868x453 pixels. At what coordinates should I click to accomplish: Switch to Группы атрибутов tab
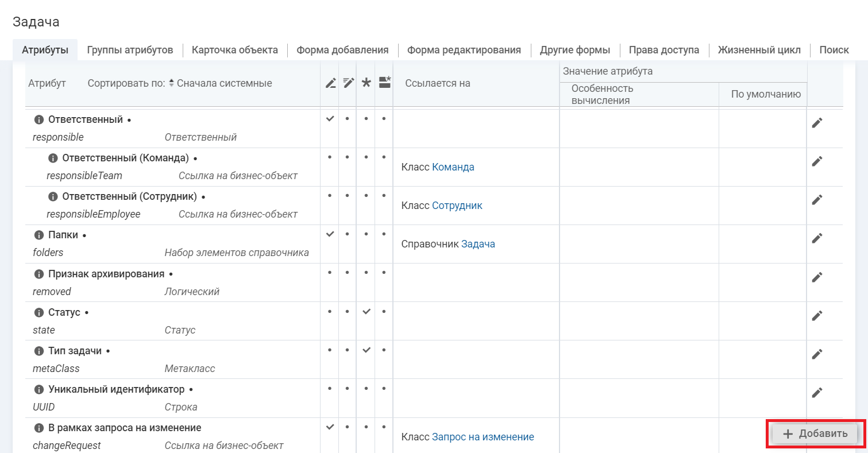pyautogui.click(x=130, y=50)
